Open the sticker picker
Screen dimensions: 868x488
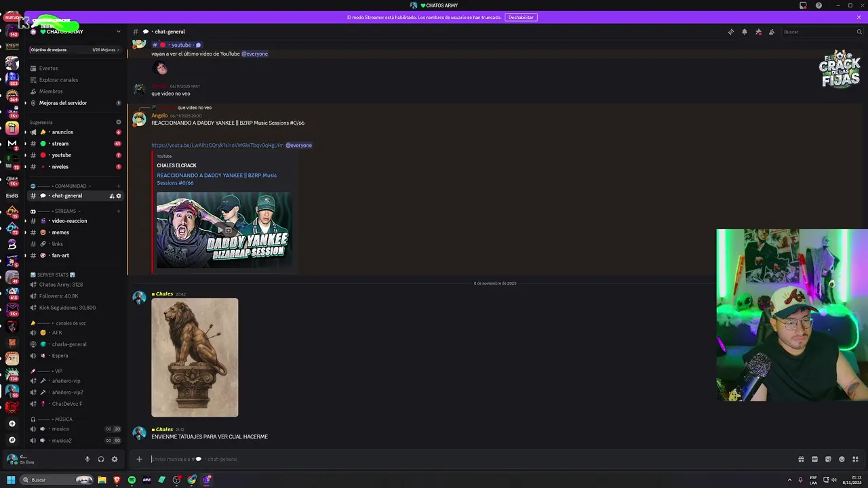(x=828, y=459)
